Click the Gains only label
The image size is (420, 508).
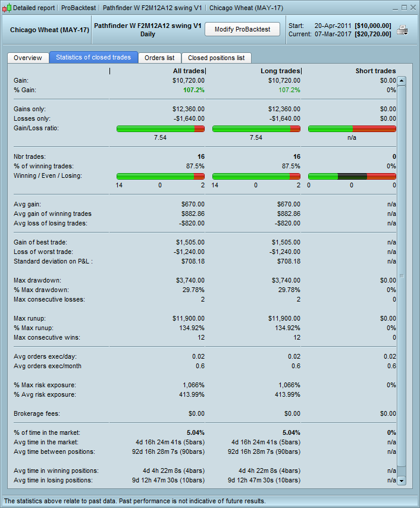point(30,109)
